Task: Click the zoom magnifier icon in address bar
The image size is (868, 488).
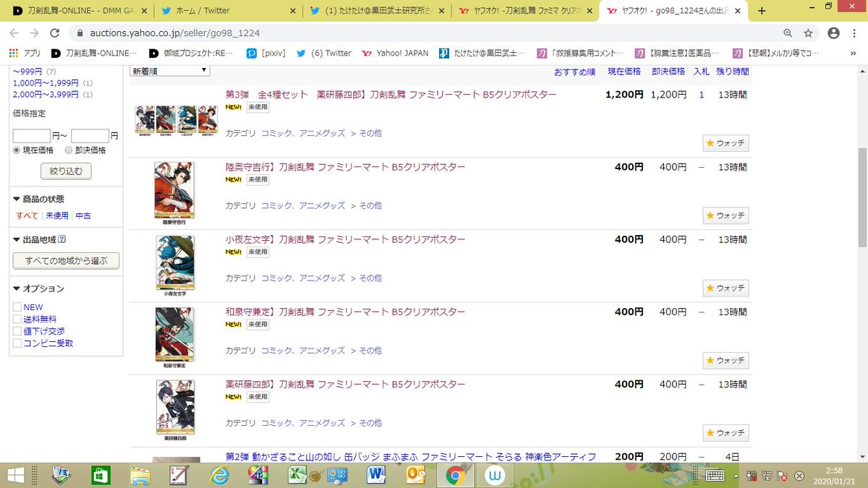Action: click(x=788, y=33)
